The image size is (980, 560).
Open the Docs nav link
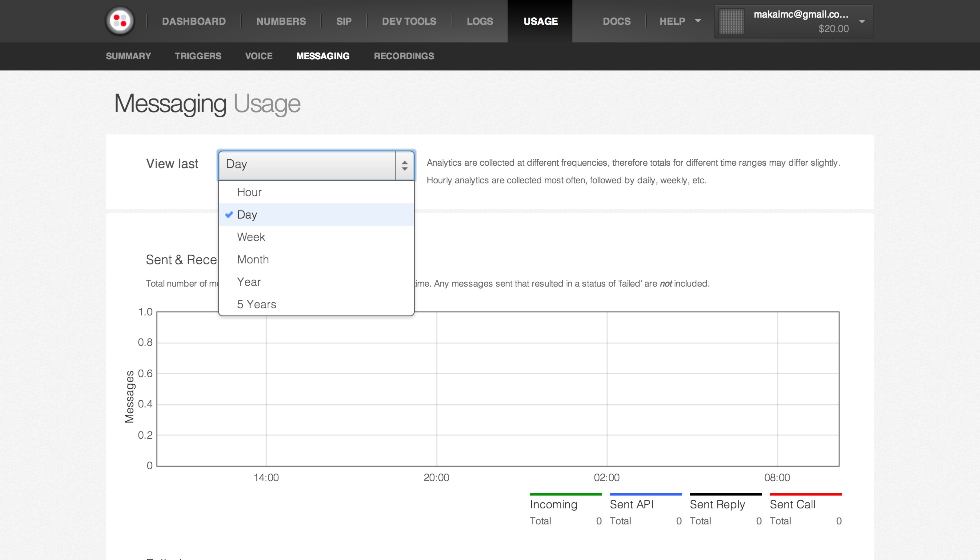(x=617, y=21)
